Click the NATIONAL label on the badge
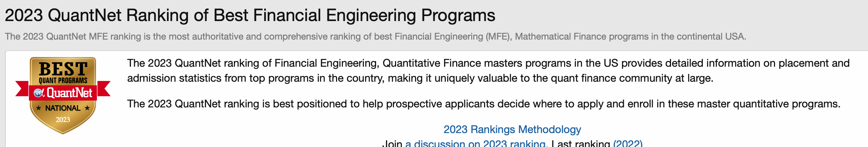The height and width of the screenshot is (147, 868). click(x=63, y=108)
